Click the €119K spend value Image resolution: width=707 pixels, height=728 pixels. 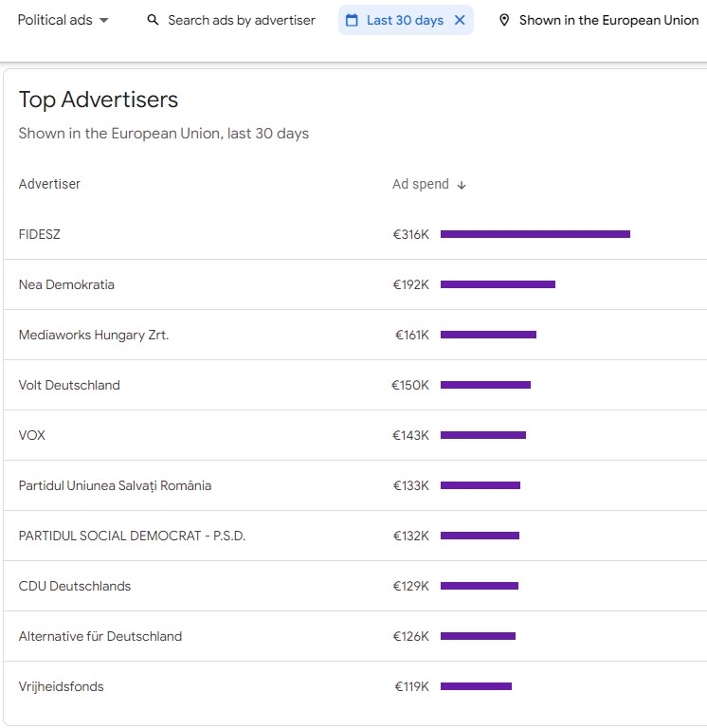[411, 686]
